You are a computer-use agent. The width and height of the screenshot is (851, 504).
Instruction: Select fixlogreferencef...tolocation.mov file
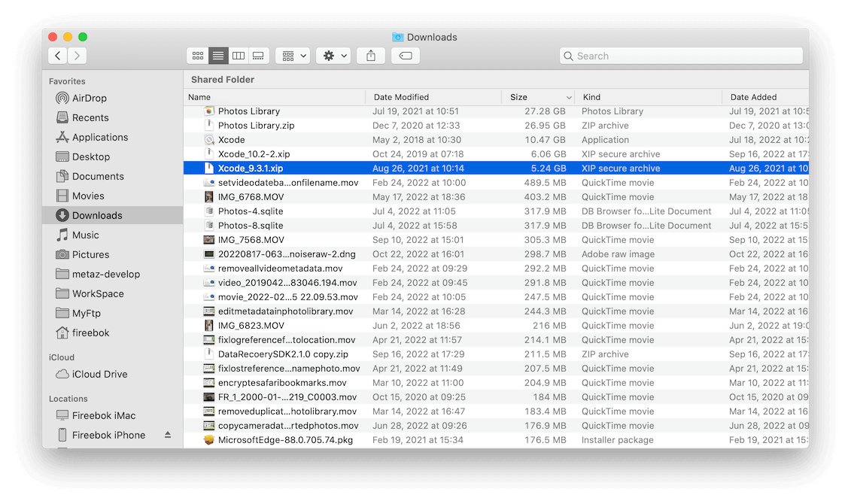pos(496,340)
